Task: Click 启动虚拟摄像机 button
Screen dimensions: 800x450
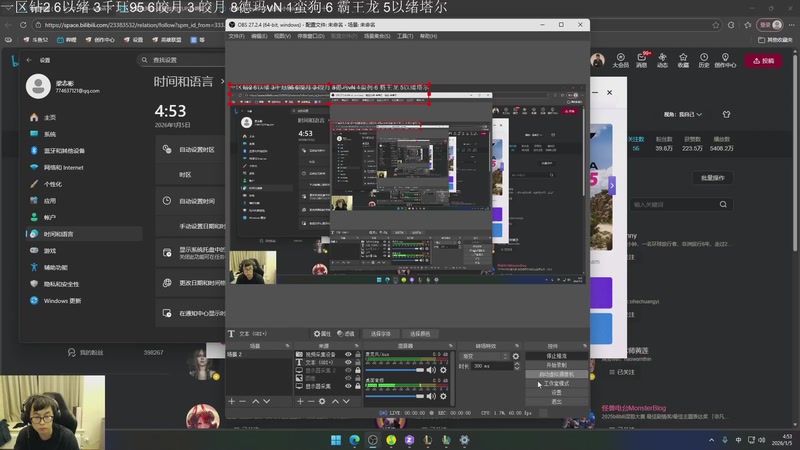Action: pos(556,374)
